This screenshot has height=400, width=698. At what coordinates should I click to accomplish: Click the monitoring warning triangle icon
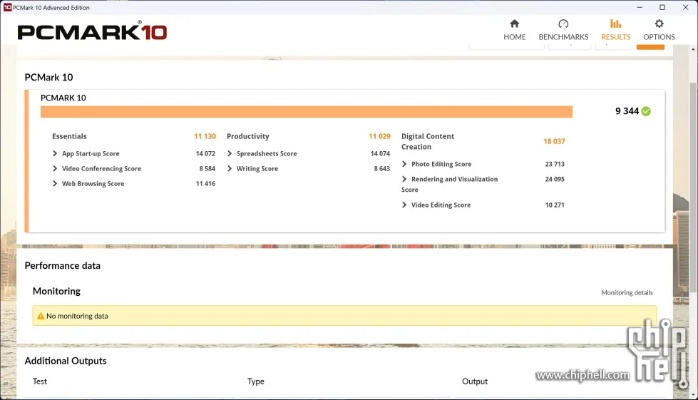[x=40, y=316]
